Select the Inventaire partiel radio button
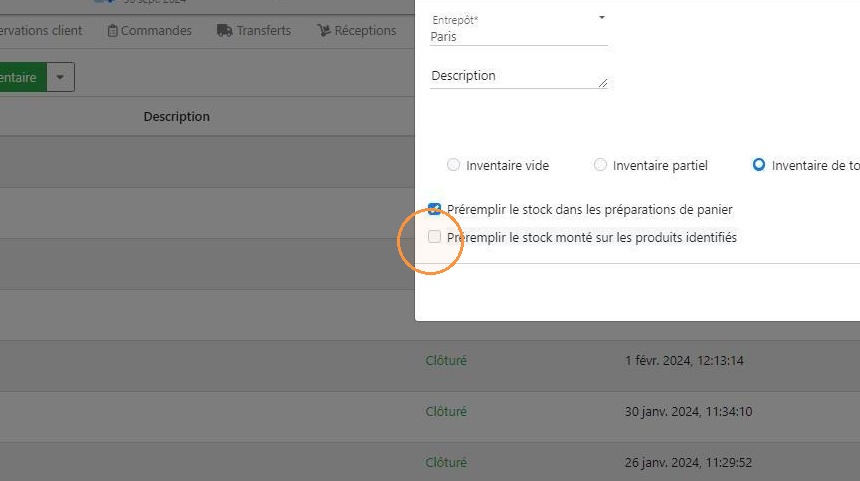The width and height of the screenshot is (860, 481). pyautogui.click(x=600, y=165)
